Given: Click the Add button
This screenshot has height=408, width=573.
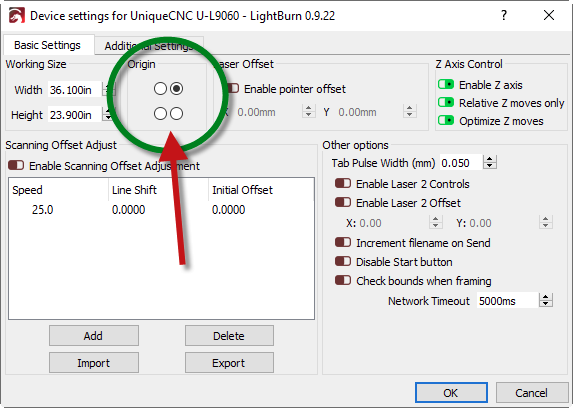Looking at the screenshot, I should [94, 336].
